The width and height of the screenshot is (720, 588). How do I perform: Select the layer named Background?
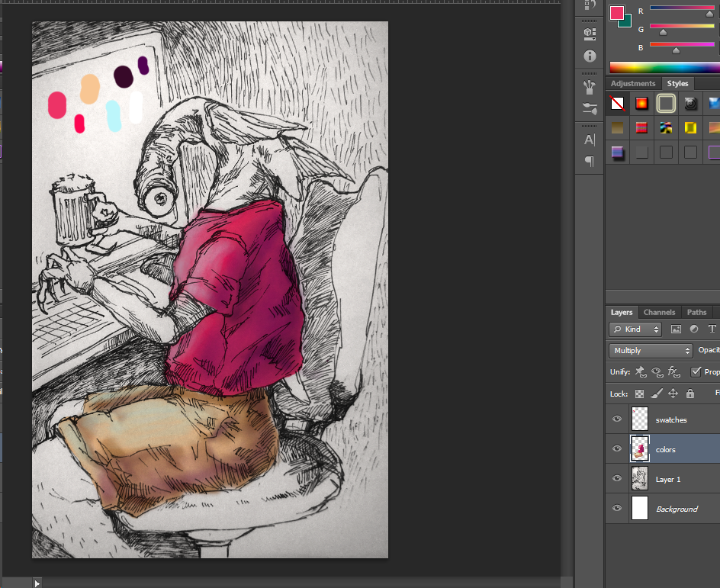coord(677,509)
